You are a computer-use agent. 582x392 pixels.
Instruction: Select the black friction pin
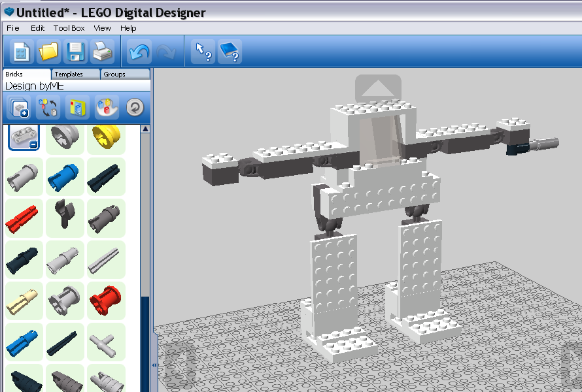[24, 259]
